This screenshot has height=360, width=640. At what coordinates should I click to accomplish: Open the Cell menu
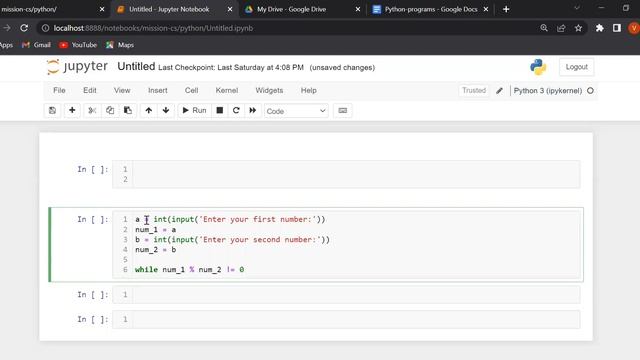pyautogui.click(x=191, y=91)
